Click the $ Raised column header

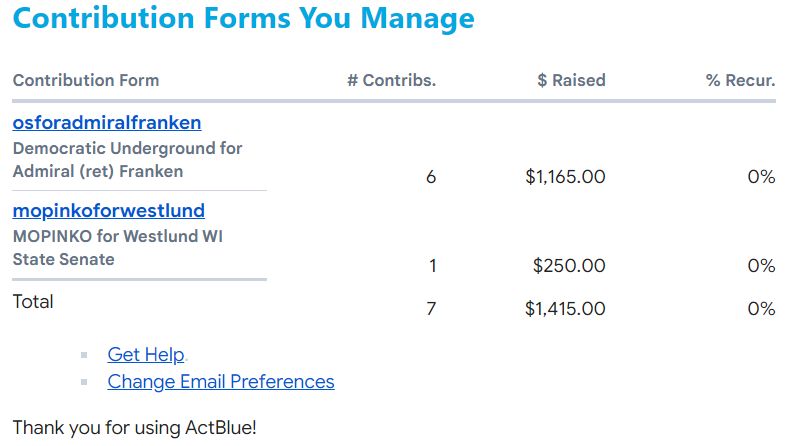click(x=571, y=80)
